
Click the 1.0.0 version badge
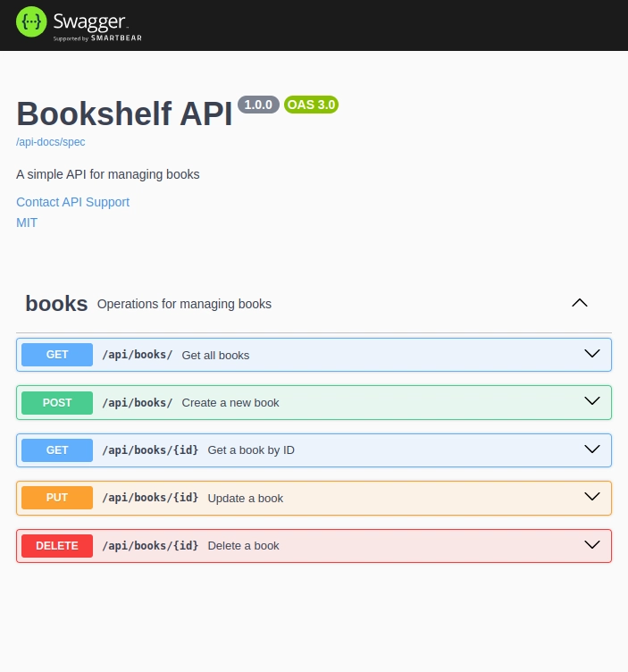[258, 105]
